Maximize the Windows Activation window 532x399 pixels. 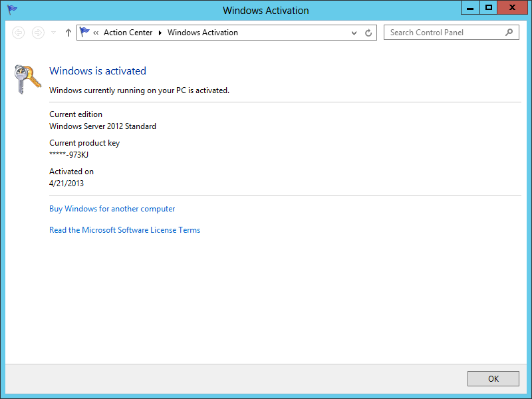coord(489,8)
